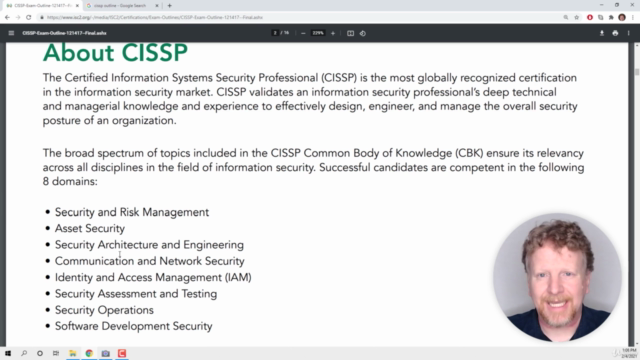The image size is (640, 360).
Task: Open the Chrome profile avatar
Action: pos(622,17)
